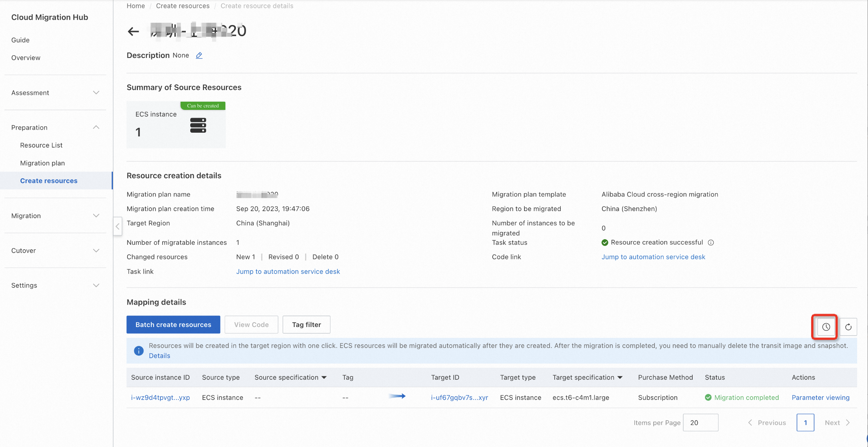Collapse the sidebar with the handle arrow
Screen dimensions: 868x447
coord(117,226)
